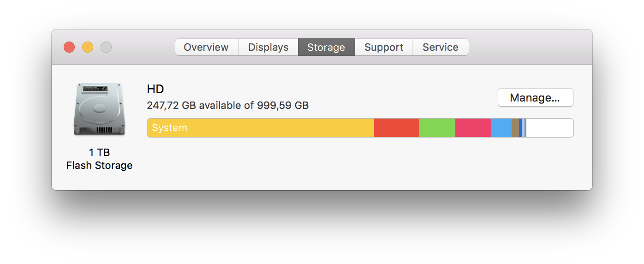Screen dimensions: 644x264
Task: Click the red segment in storage bar
Action: pos(396,128)
